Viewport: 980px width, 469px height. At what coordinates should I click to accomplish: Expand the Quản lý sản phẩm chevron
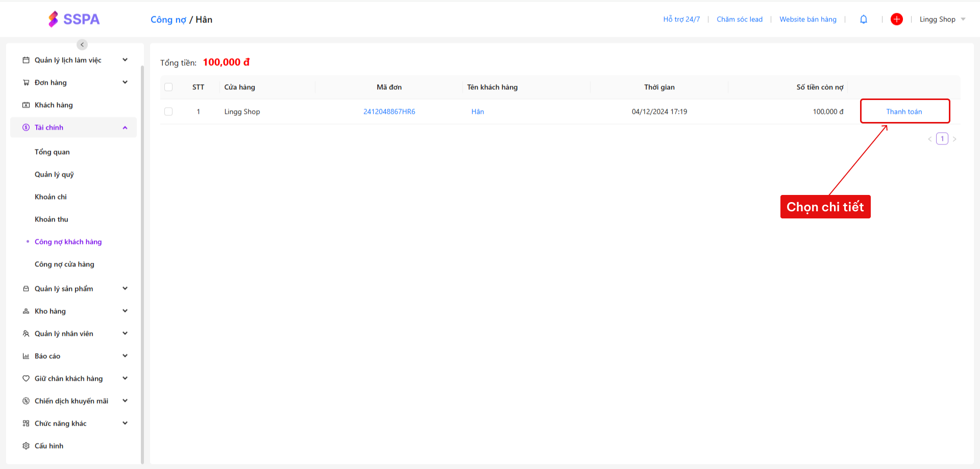[x=125, y=288]
